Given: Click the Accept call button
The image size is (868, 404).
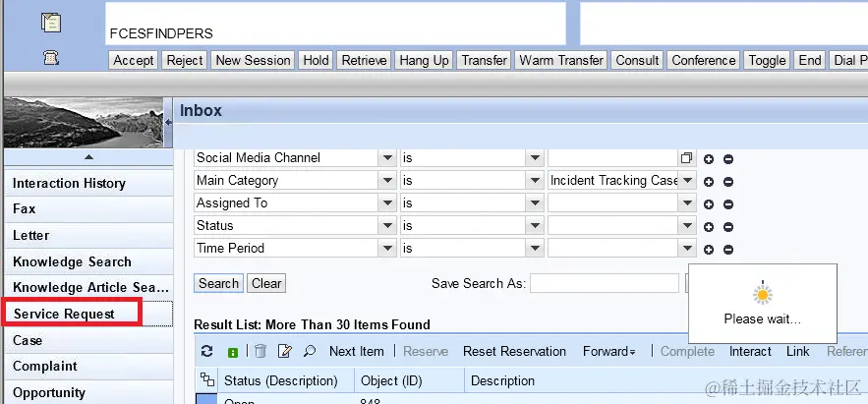Looking at the screenshot, I should tap(134, 60).
